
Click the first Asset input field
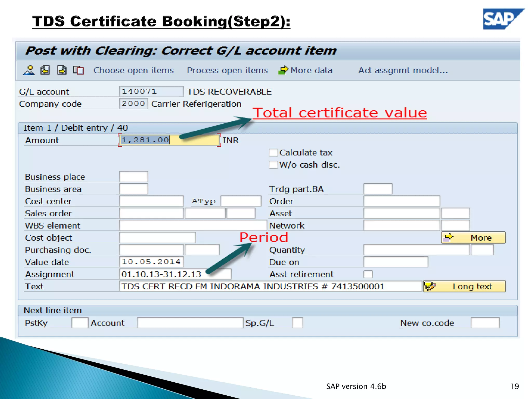click(402, 214)
